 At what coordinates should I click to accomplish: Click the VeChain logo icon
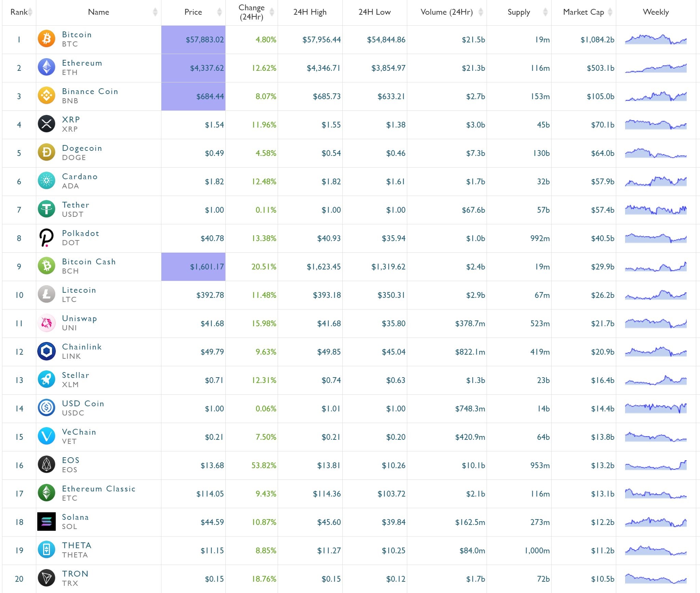(x=47, y=436)
